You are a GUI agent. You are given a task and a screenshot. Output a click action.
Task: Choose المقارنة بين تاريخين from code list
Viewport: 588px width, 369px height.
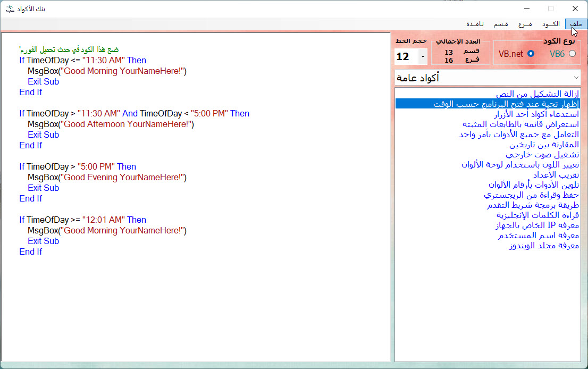click(543, 145)
